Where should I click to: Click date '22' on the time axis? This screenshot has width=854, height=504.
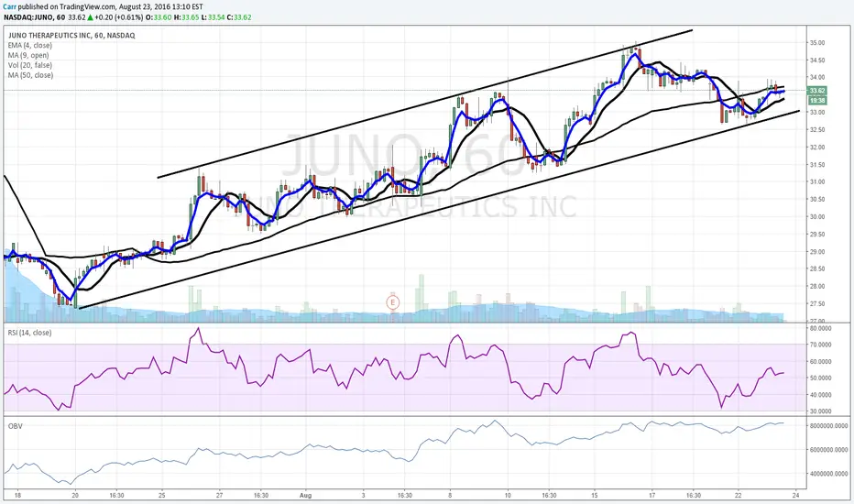point(738,496)
